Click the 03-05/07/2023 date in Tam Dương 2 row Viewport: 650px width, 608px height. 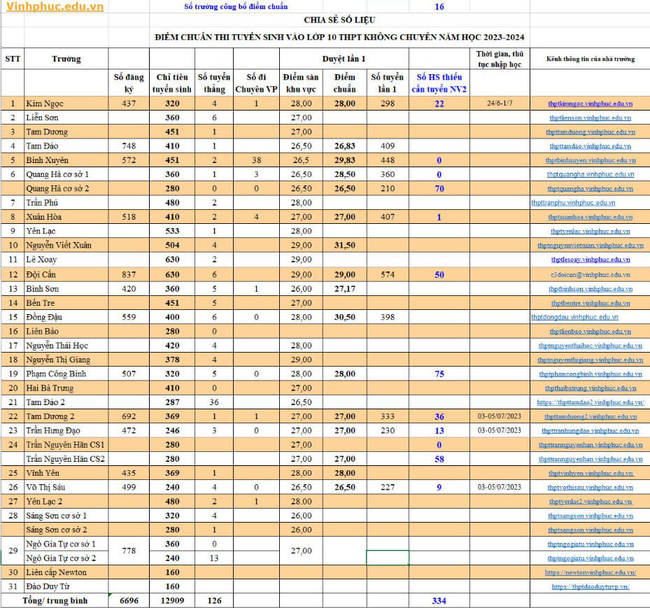coord(500,416)
